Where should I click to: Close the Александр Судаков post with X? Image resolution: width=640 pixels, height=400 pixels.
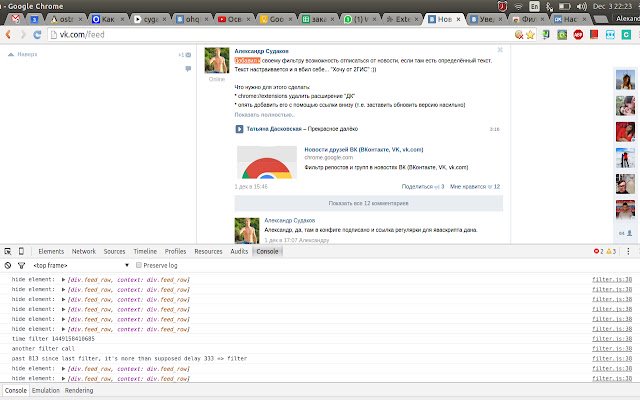coord(500,50)
